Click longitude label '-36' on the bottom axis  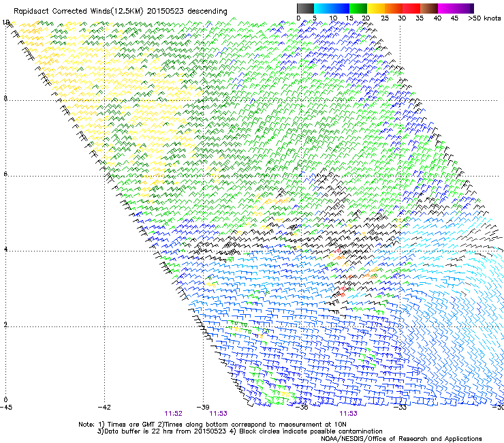point(302,408)
